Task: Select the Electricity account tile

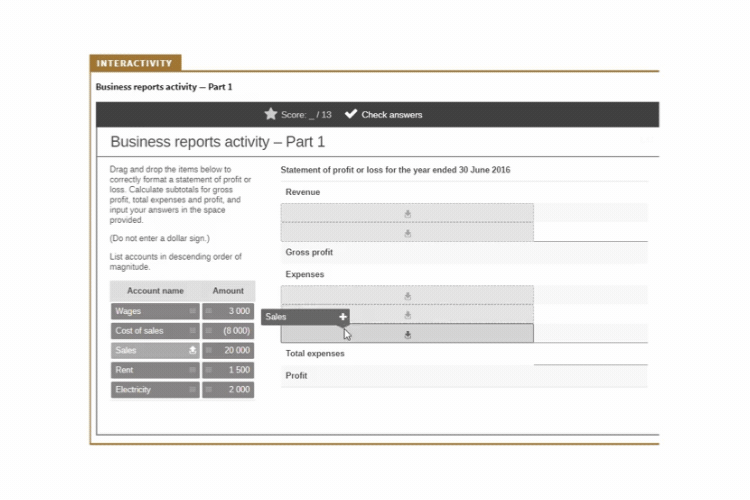Action: [155, 389]
